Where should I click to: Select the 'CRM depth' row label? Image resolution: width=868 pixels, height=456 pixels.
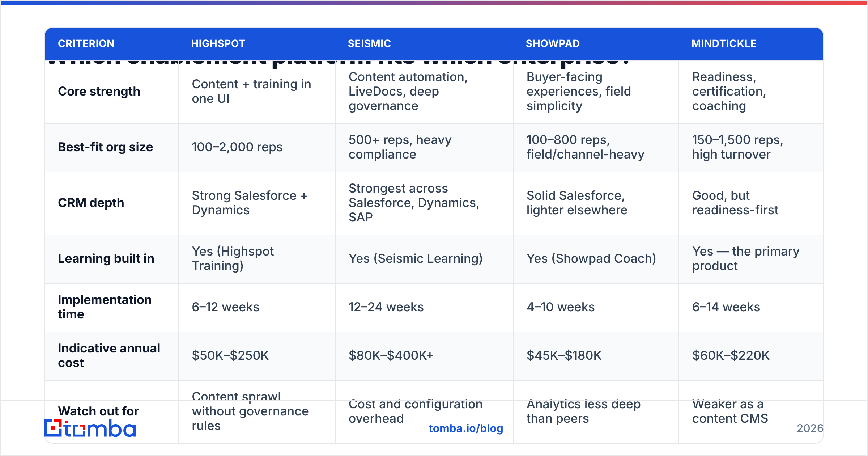(91, 203)
